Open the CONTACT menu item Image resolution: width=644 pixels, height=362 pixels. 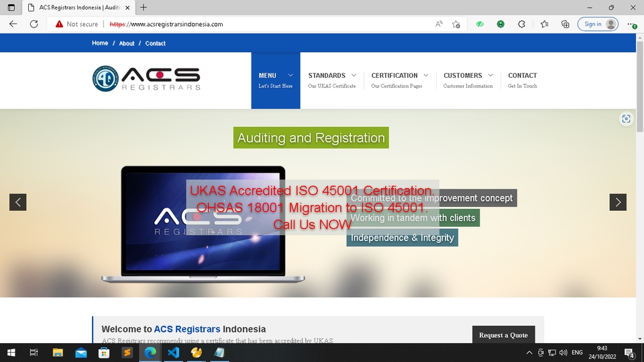point(523,80)
